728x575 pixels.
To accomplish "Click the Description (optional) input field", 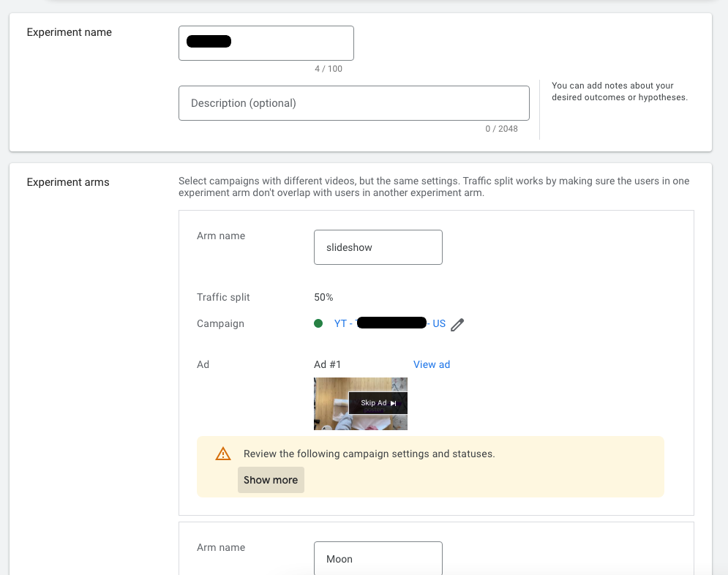I will point(354,102).
